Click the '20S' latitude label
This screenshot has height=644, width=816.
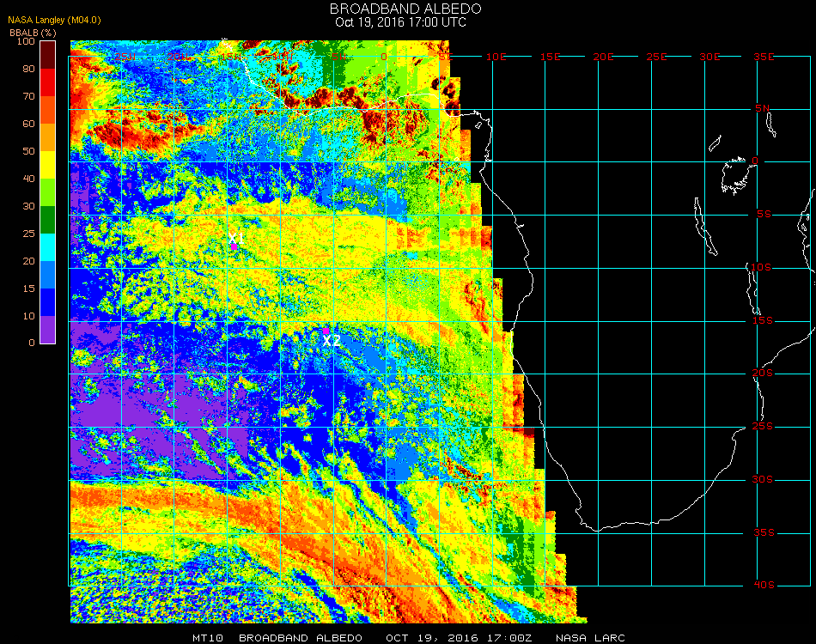(763, 374)
